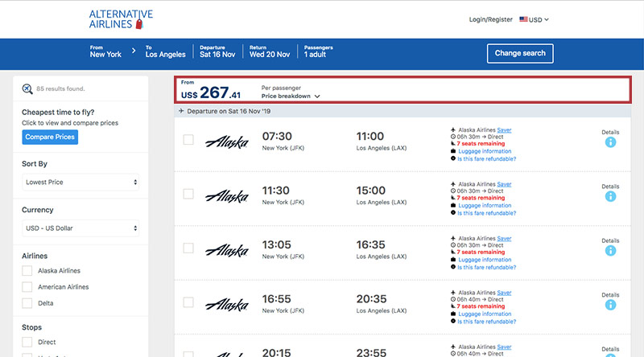Click Saver link on the 11:30 flight
The height and width of the screenshot is (357, 644).
click(504, 184)
